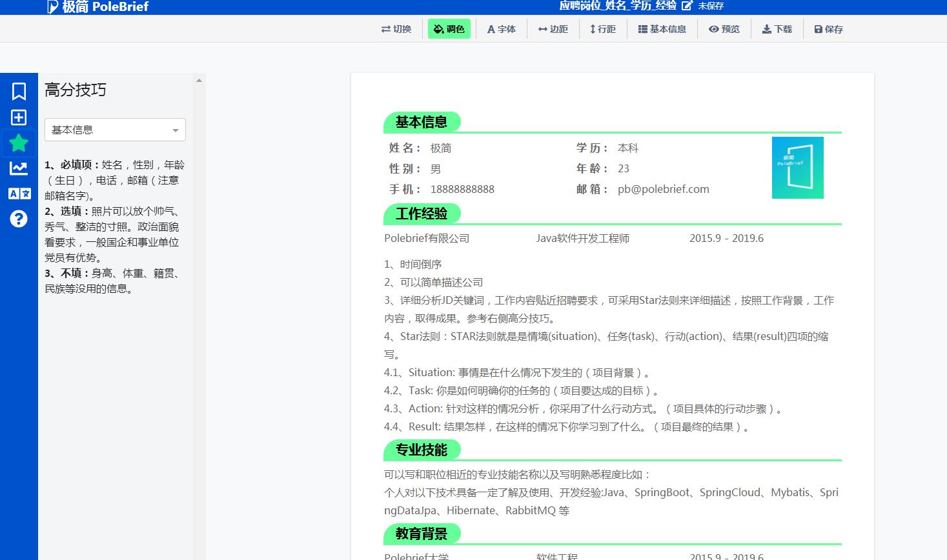Activate the 切换 template switcher
947x560 pixels.
click(x=396, y=28)
